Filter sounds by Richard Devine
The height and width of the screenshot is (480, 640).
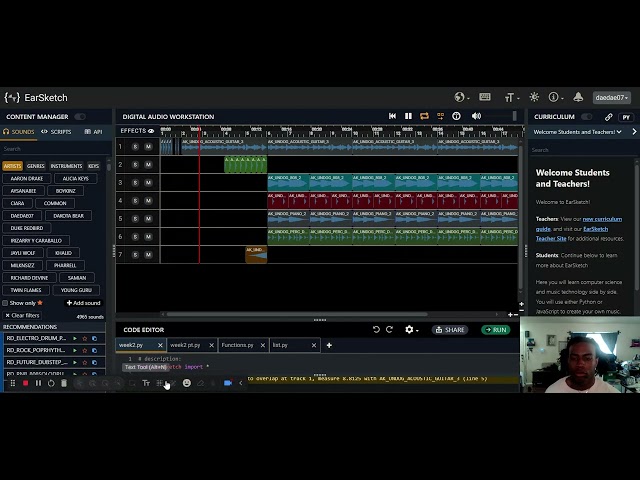coord(29,278)
